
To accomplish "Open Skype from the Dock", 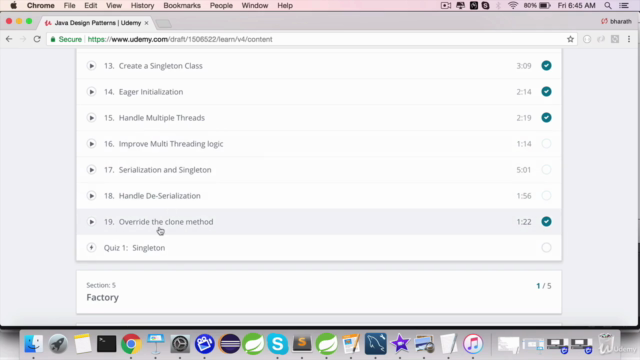I will pyautogui.click(x=278, y=344).
